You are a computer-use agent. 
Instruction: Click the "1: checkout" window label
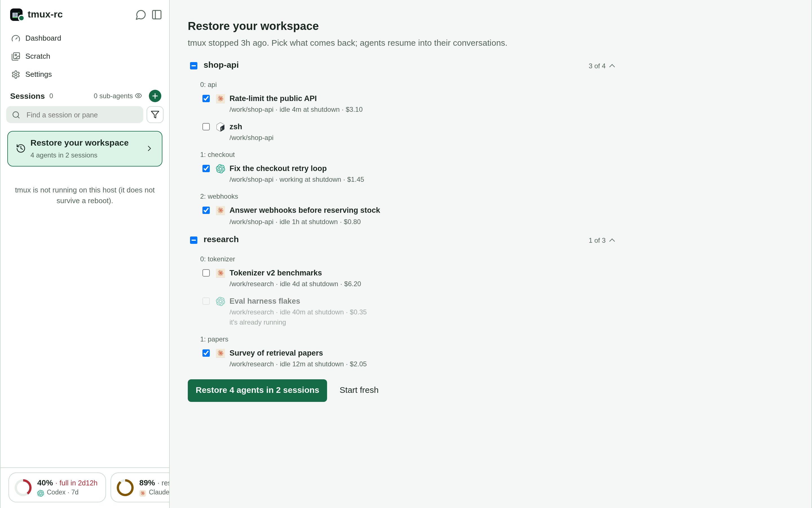[217, 155]
